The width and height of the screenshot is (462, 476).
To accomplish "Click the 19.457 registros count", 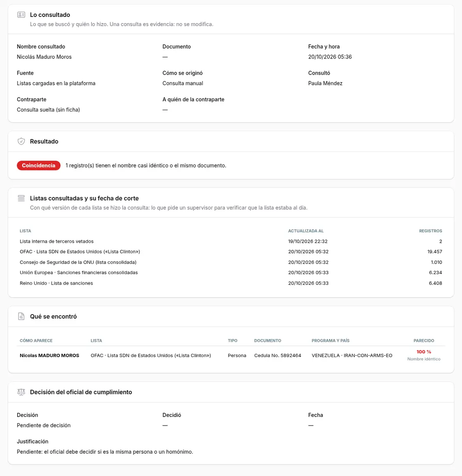I will pyautogui.click(x=435, y=252).
